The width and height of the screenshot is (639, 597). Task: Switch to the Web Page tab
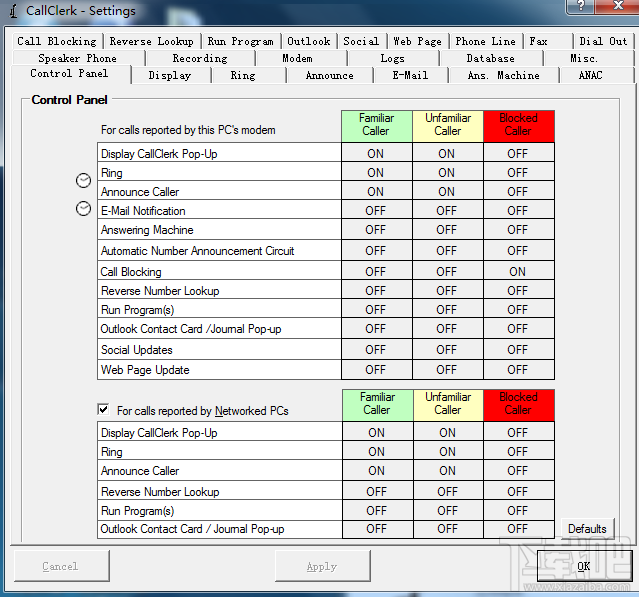[418, 41]
